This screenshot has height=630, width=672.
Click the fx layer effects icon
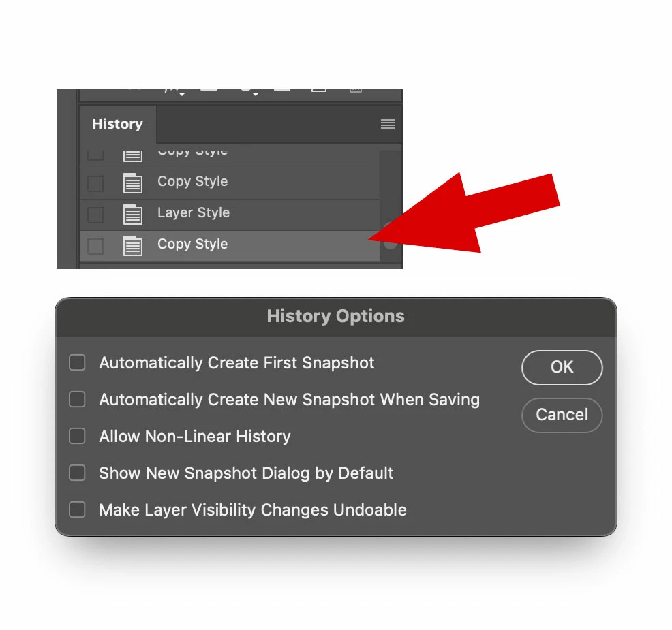click(x=170, y=91)
